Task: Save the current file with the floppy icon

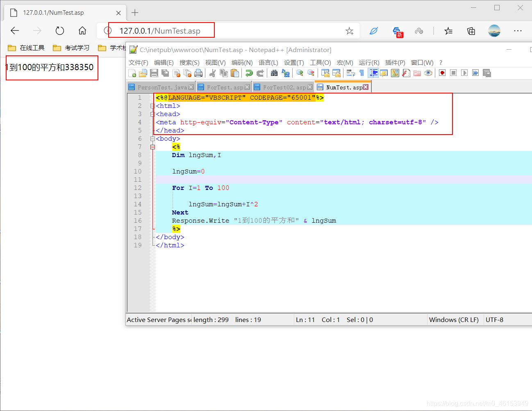Action: 154,73
